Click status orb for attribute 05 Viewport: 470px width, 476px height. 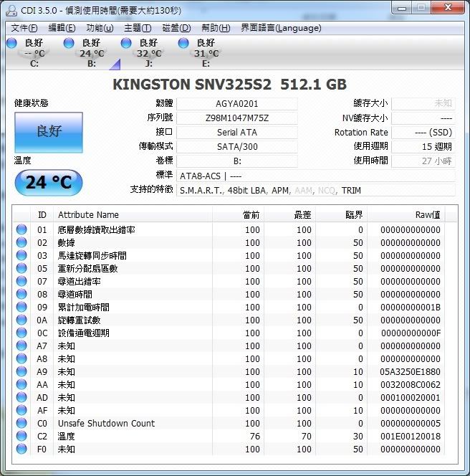click(x=21, y=268)
